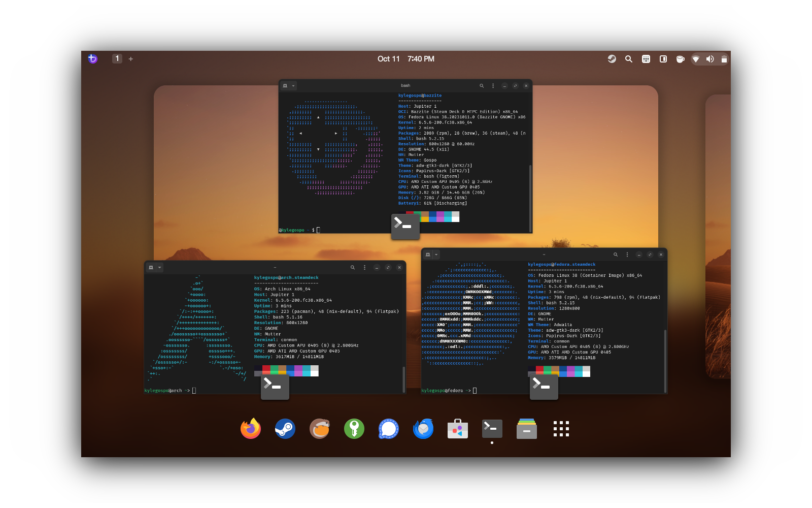Open the Software store from the dock
This screenshot has width=812, height=508.
(x=458, y=429)
